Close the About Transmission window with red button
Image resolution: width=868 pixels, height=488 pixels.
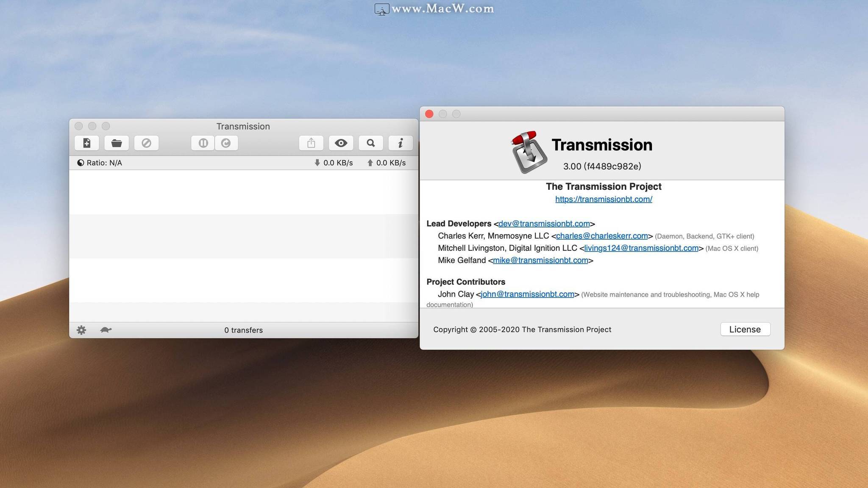(429, 114)
